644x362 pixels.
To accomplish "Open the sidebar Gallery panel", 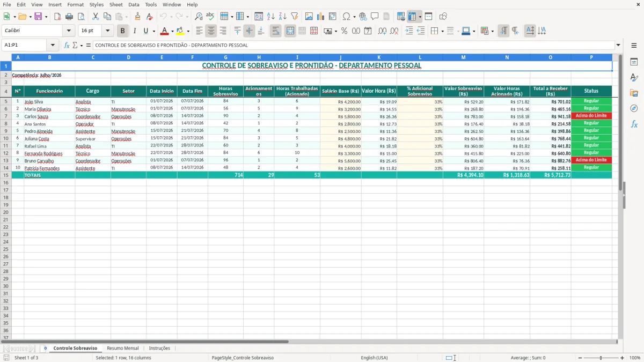I will pos(634,93).
